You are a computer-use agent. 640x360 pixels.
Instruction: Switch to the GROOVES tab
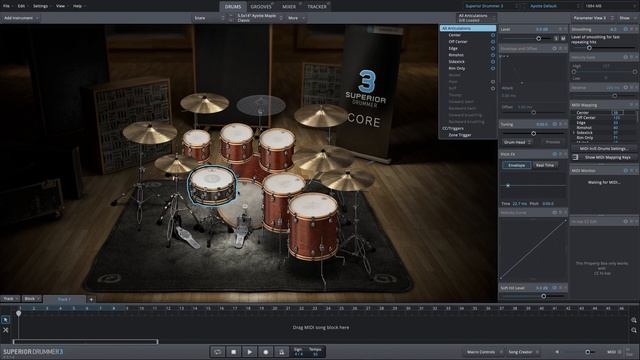coord(261,7)
